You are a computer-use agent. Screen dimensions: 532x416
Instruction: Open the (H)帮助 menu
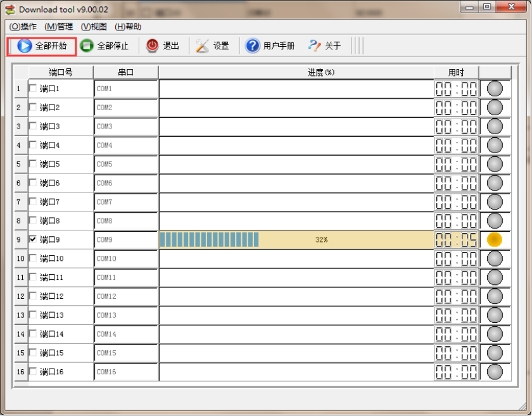click(x=128, y=27)
